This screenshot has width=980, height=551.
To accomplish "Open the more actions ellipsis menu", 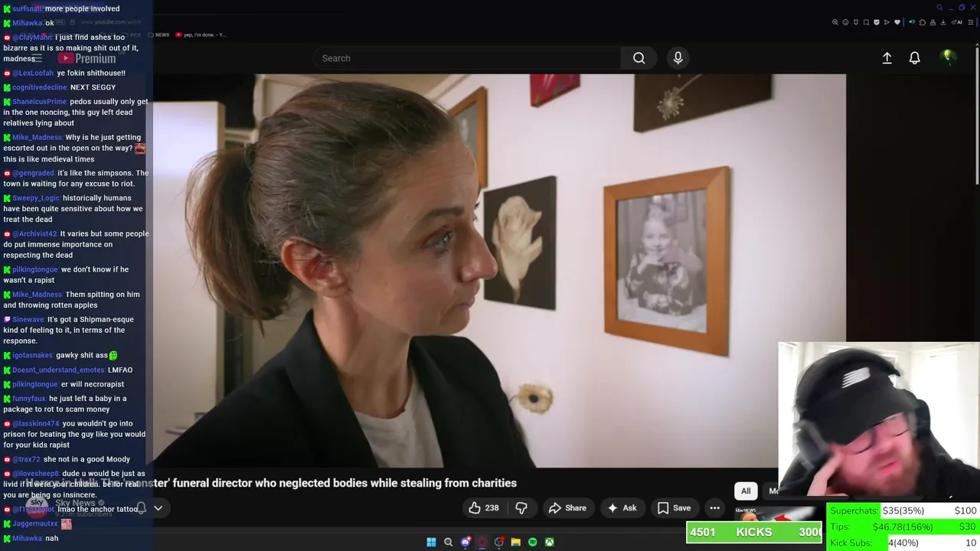I will (x=714, y=507).
